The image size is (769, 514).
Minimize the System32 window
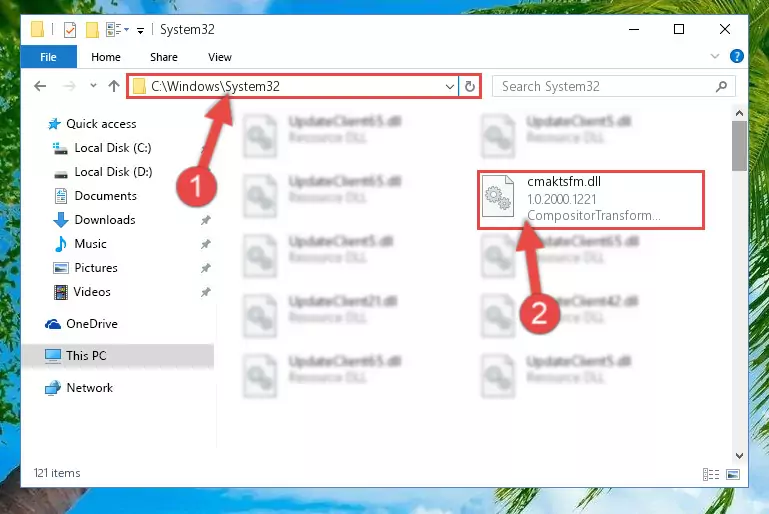pyautogui.click(x=634, y=29)
